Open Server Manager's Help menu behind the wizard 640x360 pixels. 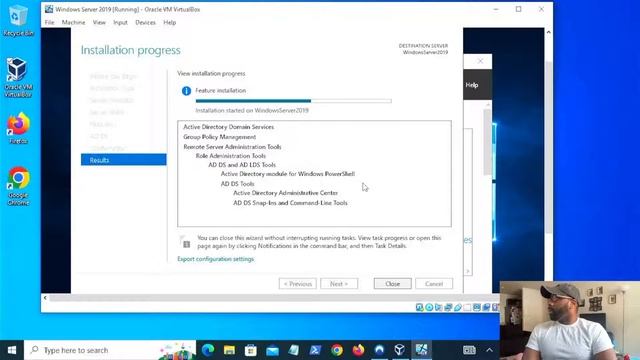tap(472, 85)
